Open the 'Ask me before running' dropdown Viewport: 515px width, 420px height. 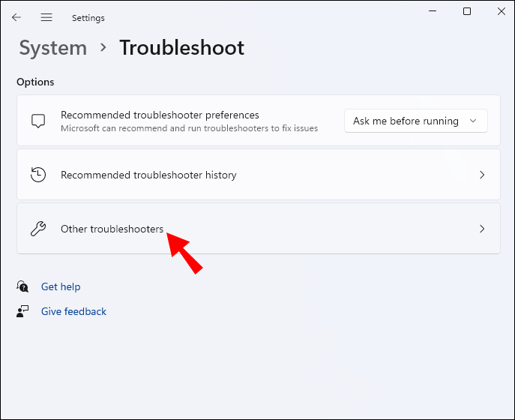pyautogui.click(x=415, y=121)
